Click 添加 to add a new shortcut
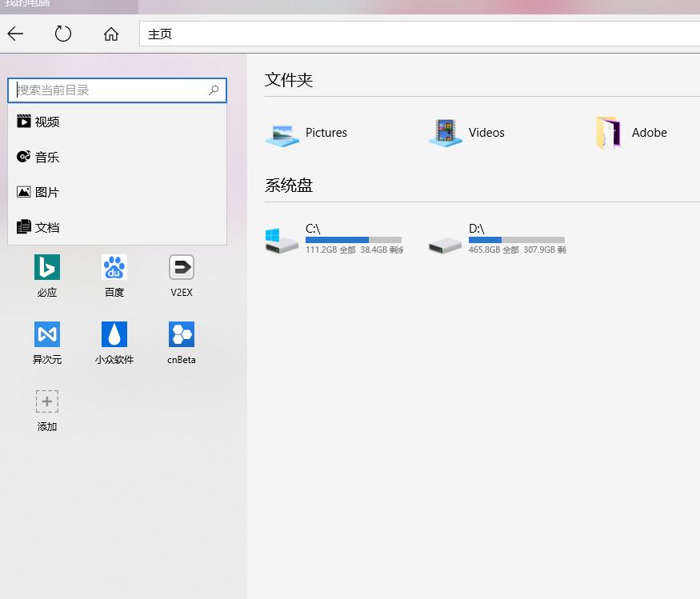Viewport: 700px width, 599px height. (x=46, y=409)
